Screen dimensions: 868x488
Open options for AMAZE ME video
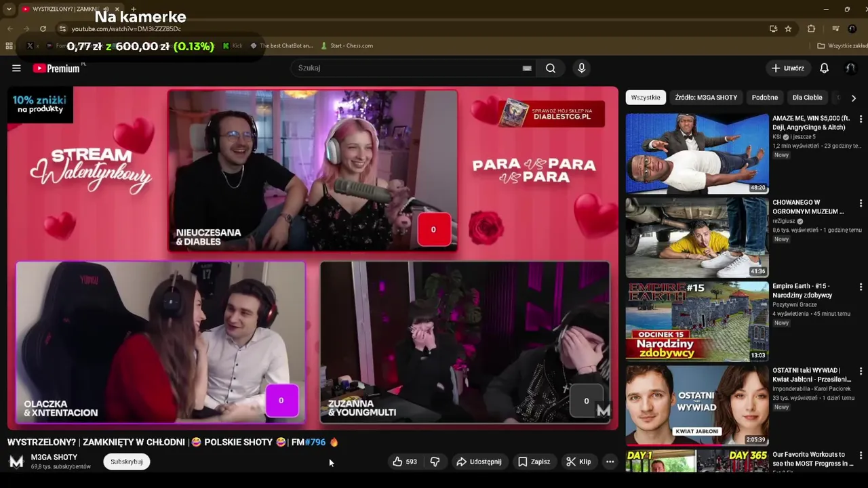point(861,119)
